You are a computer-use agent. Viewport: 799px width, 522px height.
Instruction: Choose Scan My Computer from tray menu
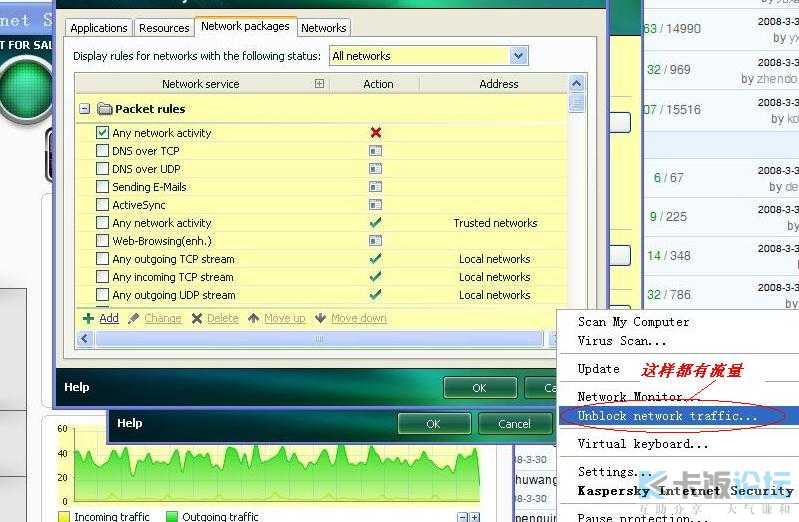point(633,322)
